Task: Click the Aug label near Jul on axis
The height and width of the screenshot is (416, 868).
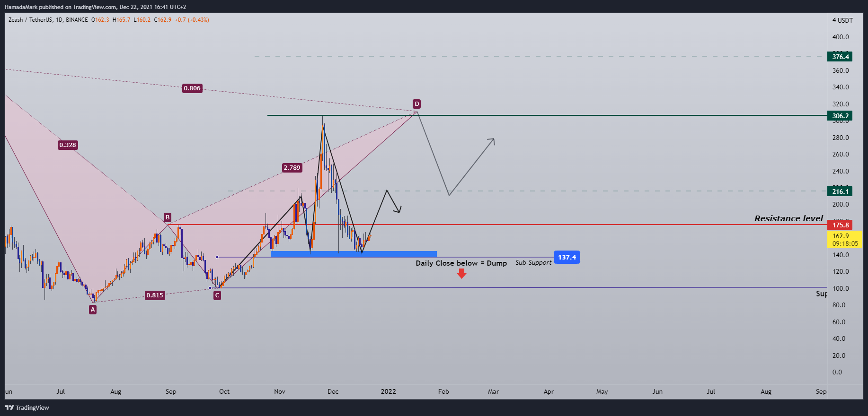Action: (x=116, y=391)
